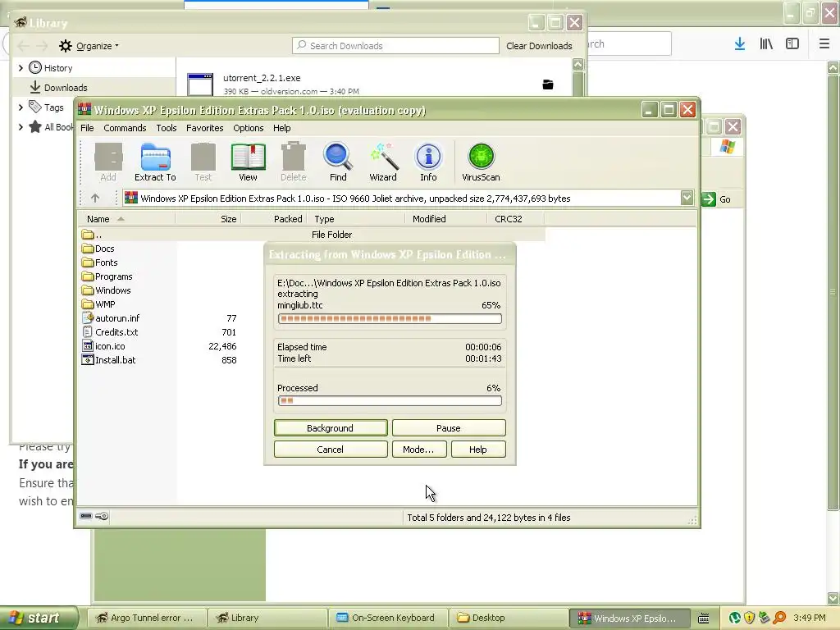This screenshot has height=630, width=840.
Task: Open the File menu in WinRAR
Action: pos(87,128)
